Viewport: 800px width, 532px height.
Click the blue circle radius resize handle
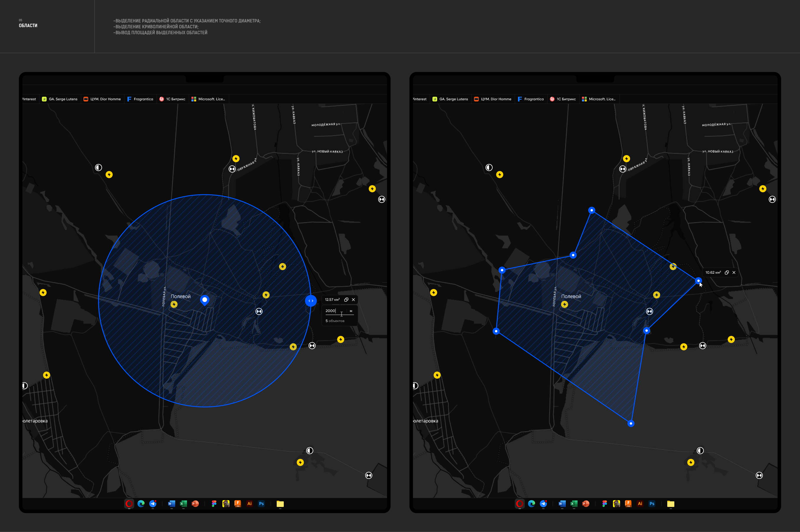pyautogui.click(x=311, y=301)
